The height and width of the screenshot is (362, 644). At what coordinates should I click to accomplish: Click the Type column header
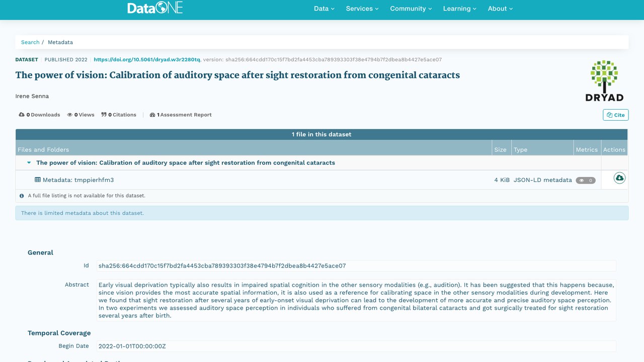(520, 149)
